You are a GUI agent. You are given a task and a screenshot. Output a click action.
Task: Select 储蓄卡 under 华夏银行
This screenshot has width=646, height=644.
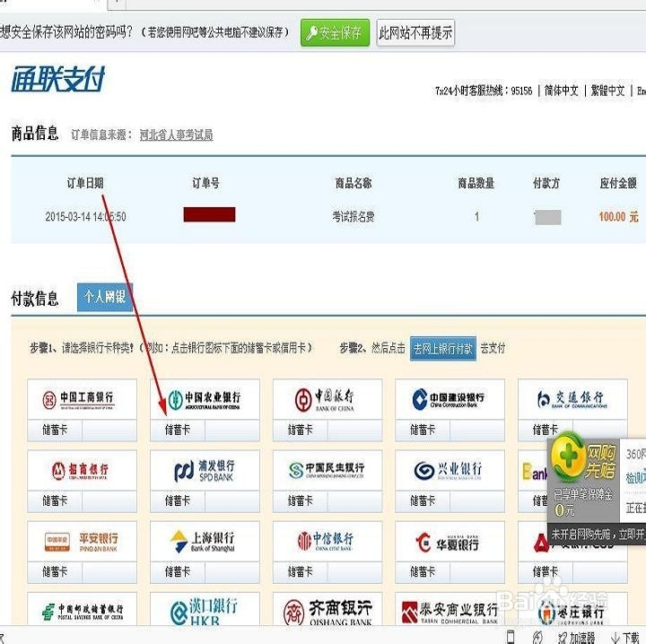point(423,572)
